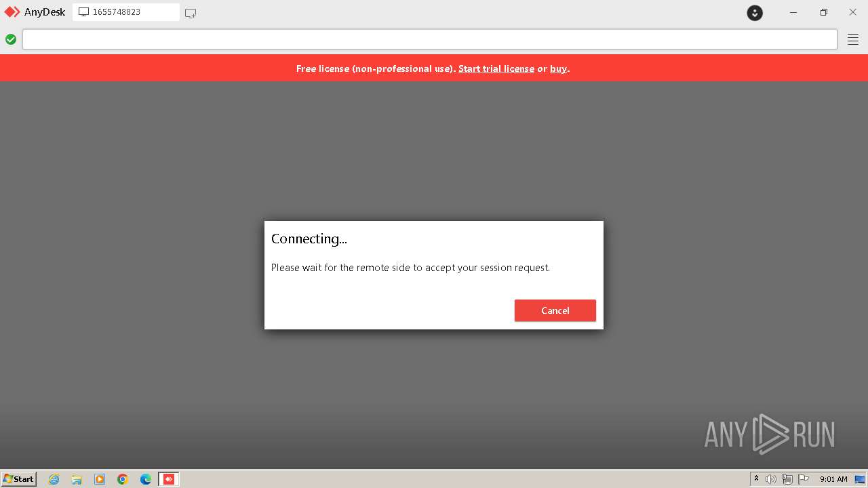Open the dark download notification icon

tap(755, 12)
